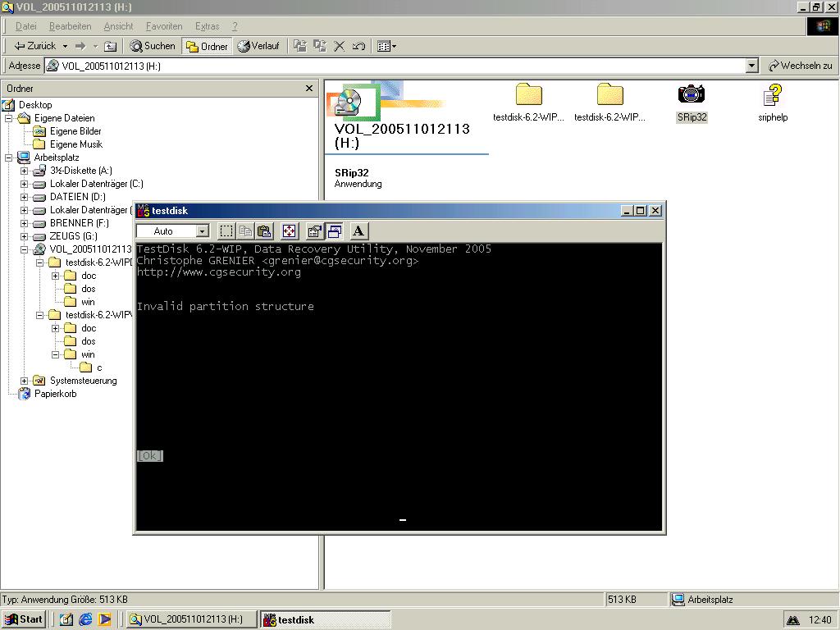Screen dimensions: 840x630
Task: Click the Full screen icon in testdisk
Action: pyautogui.click(x=289, y=231)
